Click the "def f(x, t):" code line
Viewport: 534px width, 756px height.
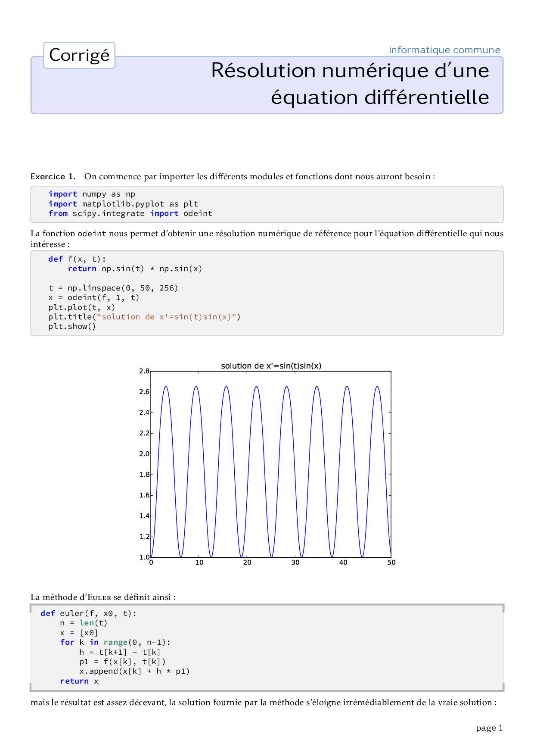pos(77,259)
